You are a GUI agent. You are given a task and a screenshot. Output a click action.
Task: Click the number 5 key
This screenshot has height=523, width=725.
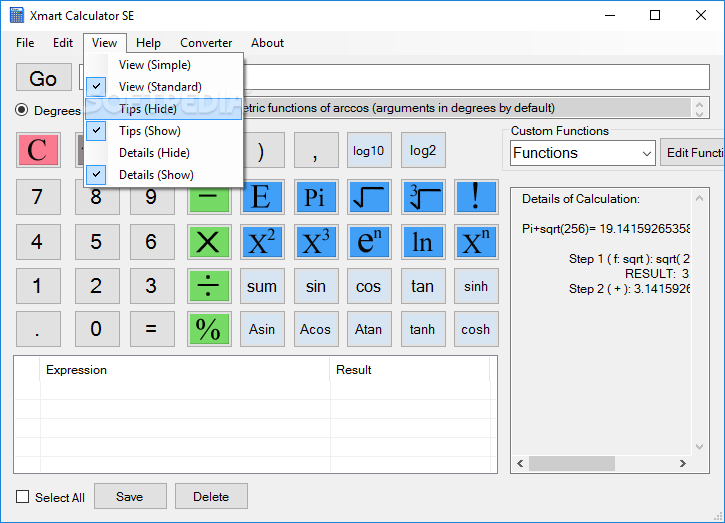pyautogui.click(x=97, y=242)
